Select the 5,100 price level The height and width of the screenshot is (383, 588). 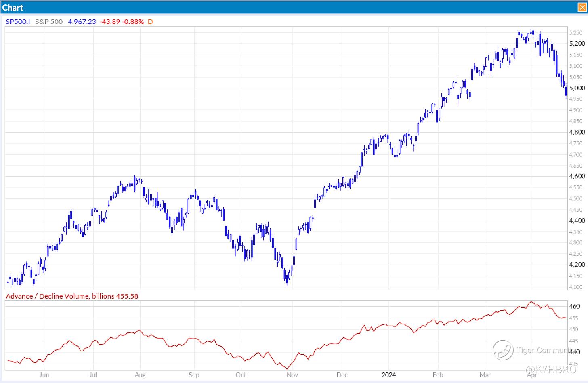576,66
